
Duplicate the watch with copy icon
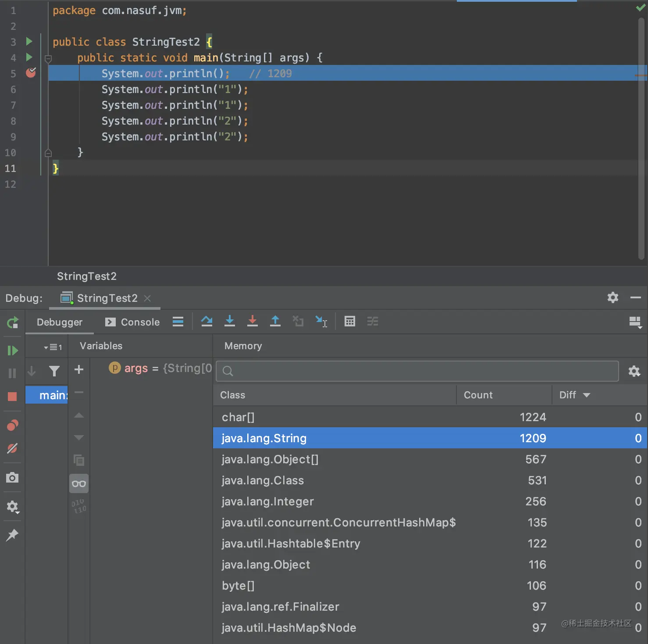79,460
